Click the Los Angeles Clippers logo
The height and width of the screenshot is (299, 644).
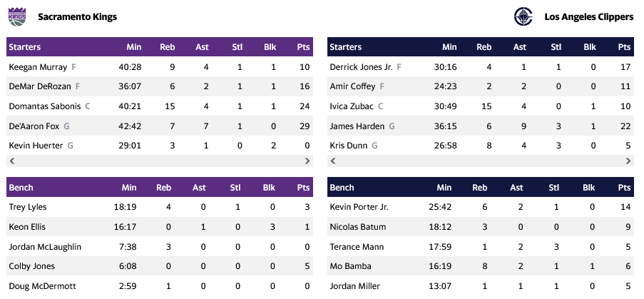click(x=523, y=16)
